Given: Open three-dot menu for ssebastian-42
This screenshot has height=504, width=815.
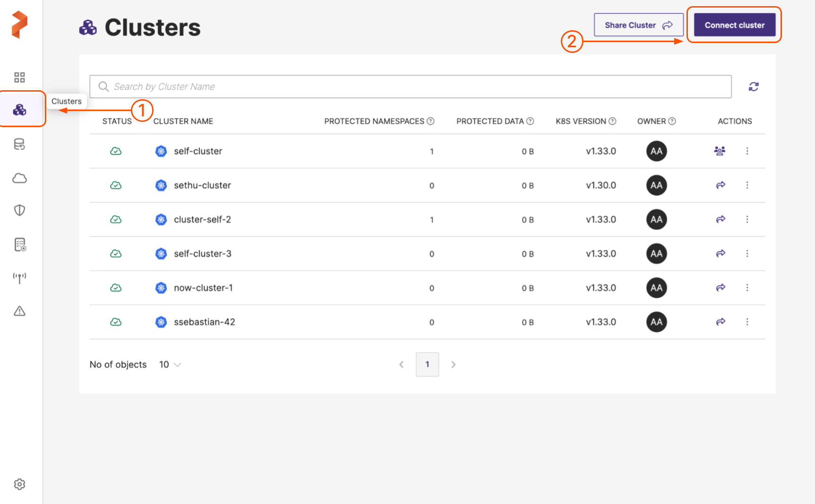Looking at the screenshot, I should coord(747,322).
